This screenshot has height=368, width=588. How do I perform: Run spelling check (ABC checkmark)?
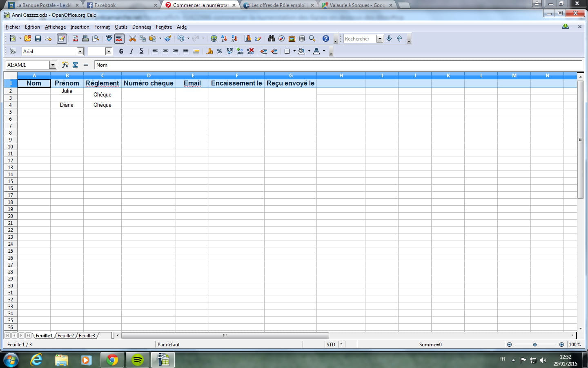[109, 38]
